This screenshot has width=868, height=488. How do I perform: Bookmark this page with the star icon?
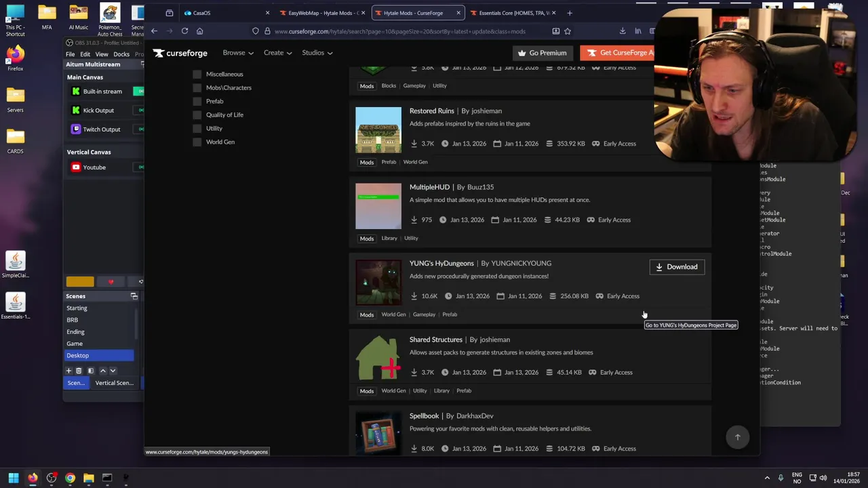point(568,31)
